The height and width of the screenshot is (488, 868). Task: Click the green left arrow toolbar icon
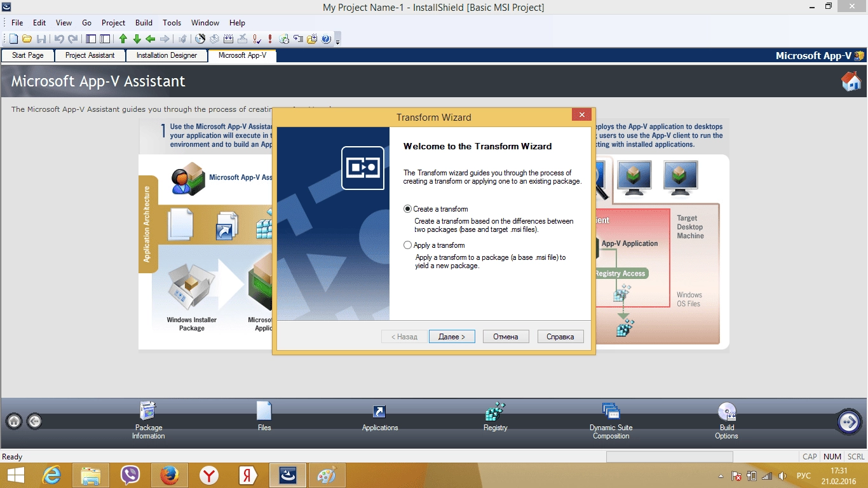point(151,39)
